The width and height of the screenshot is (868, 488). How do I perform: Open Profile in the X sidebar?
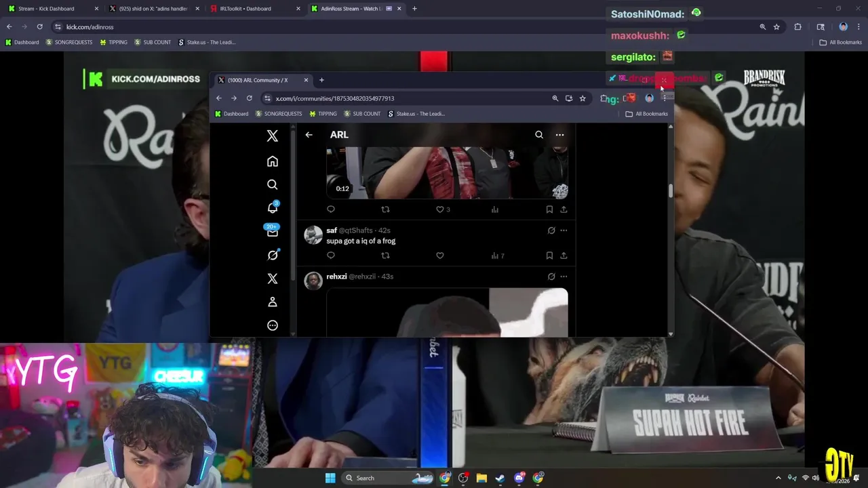click(x=273, y=302)
